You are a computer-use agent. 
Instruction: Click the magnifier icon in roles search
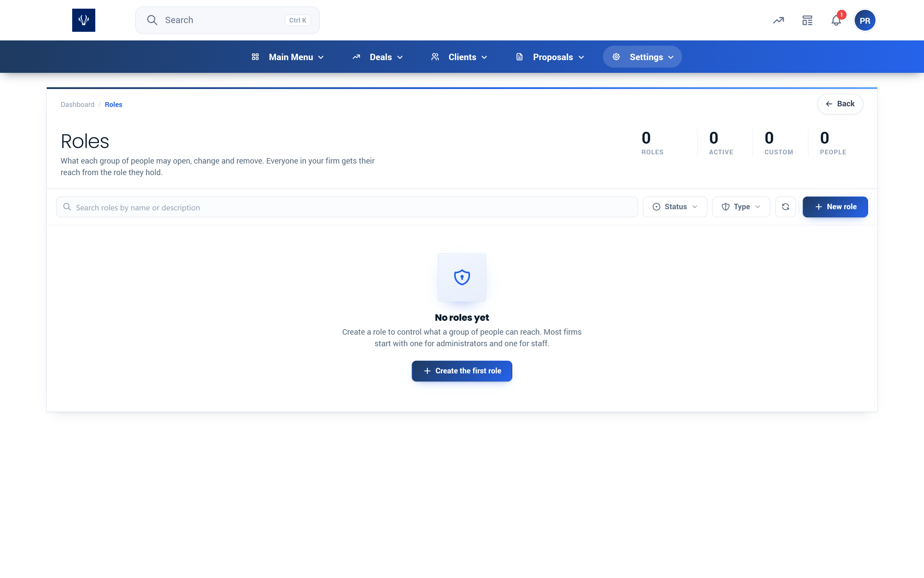[x=67, y=207]
